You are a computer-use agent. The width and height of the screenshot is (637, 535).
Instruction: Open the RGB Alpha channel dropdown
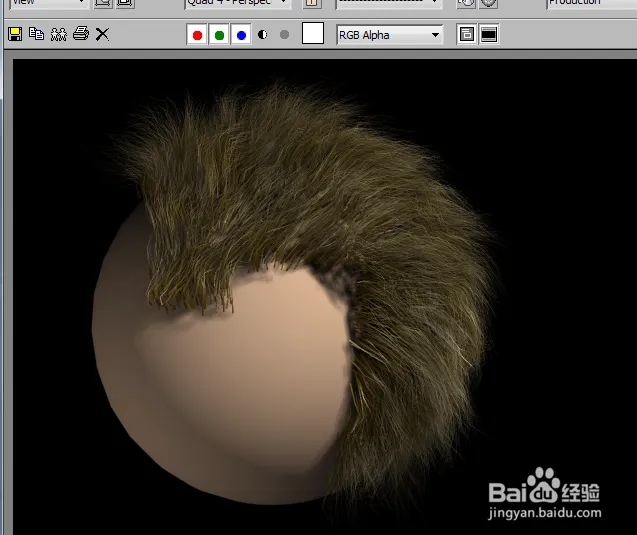tap(390, 35)
